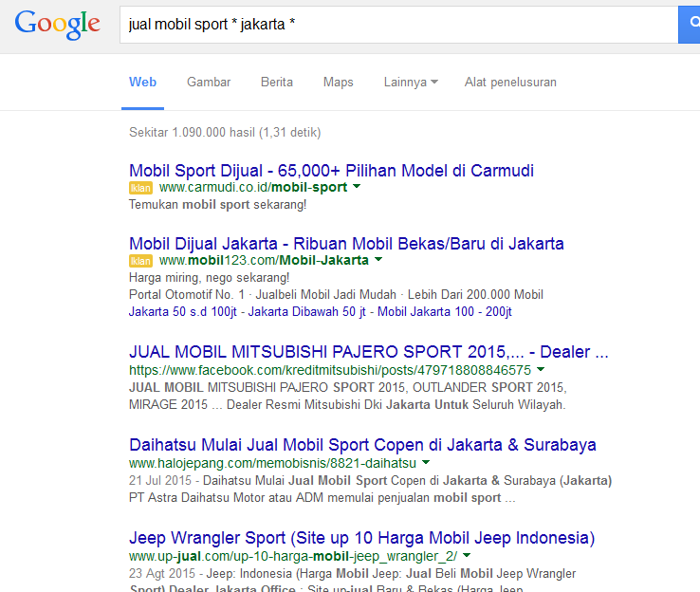The height and width of the screenshot is (592, 700).
Task: Click '23 Agt 2015' Jeep snippet line
Action: coord(352,573)
